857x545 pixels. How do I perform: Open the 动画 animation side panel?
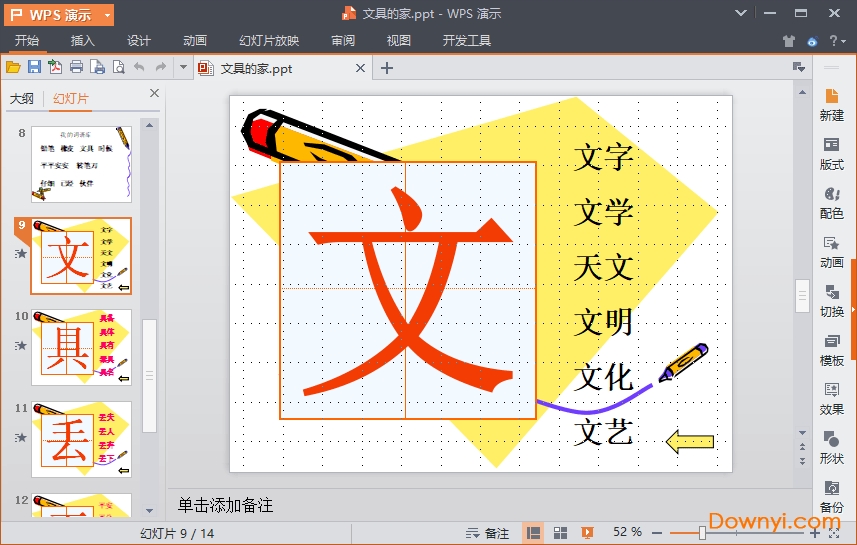pos(831,252)
